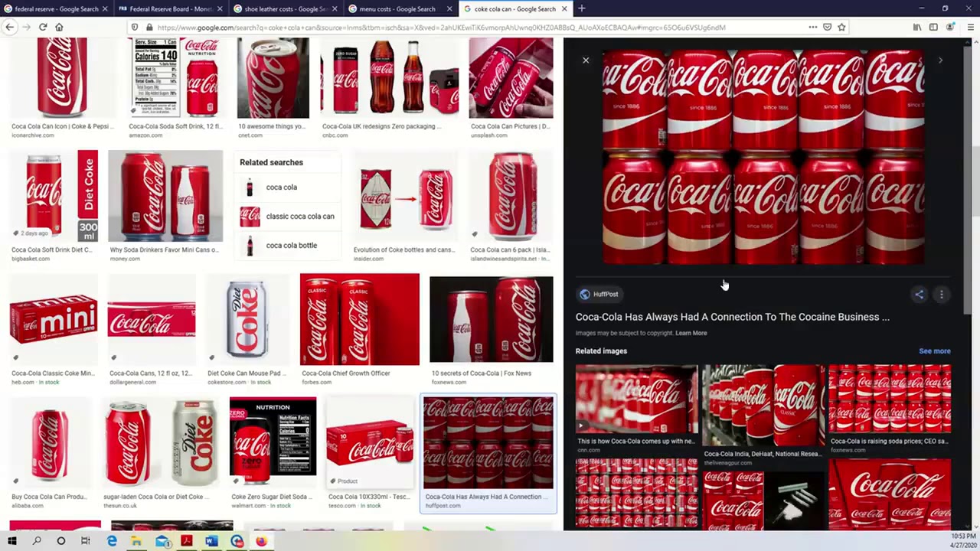Switch to the federal reserve search tab
Viewport: 980px width, 551px height.
point(56,9)
